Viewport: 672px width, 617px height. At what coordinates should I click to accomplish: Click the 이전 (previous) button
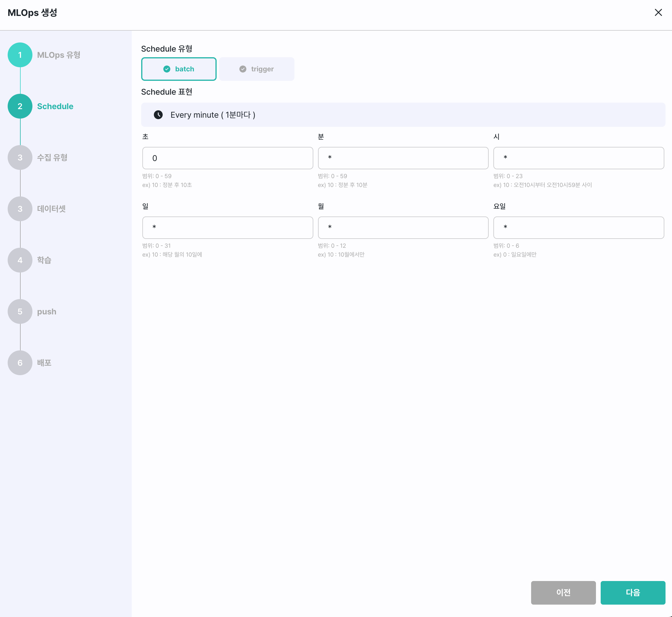[x=563, y=593]
